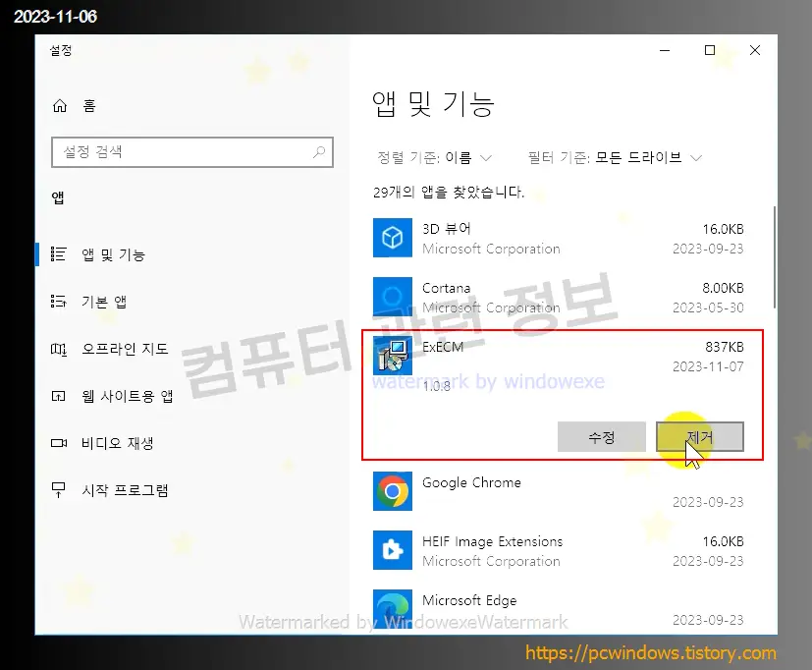Click the 시작 프로그램 icon
Image resolution: width=812 pixels, height=670 pixels.
(x=59, y=489)
